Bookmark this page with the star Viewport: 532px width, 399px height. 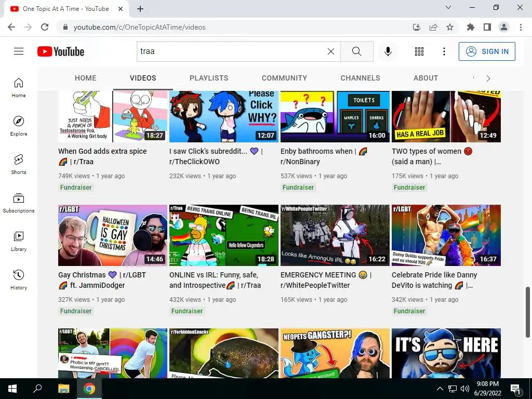[x=450, y=27]
